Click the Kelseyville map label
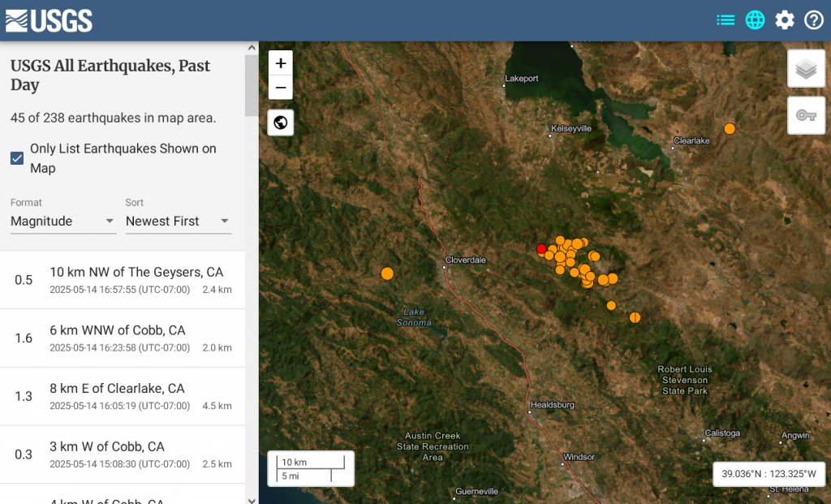Image resolution: width=831 pixels, height=504 pixels. click(x=571, y=128)
